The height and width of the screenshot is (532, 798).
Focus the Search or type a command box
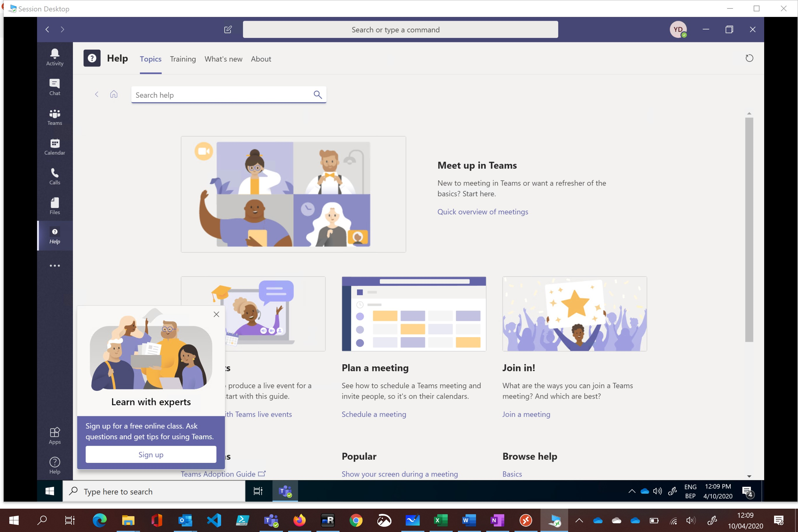point(400,29)
